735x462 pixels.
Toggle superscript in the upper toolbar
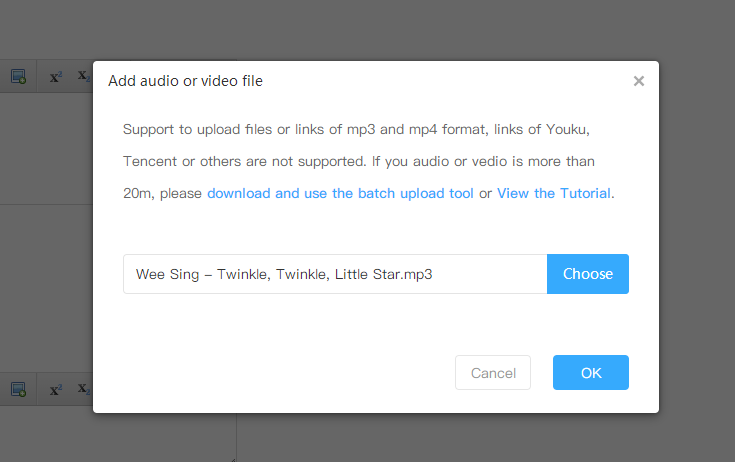(x=56, y=77)
